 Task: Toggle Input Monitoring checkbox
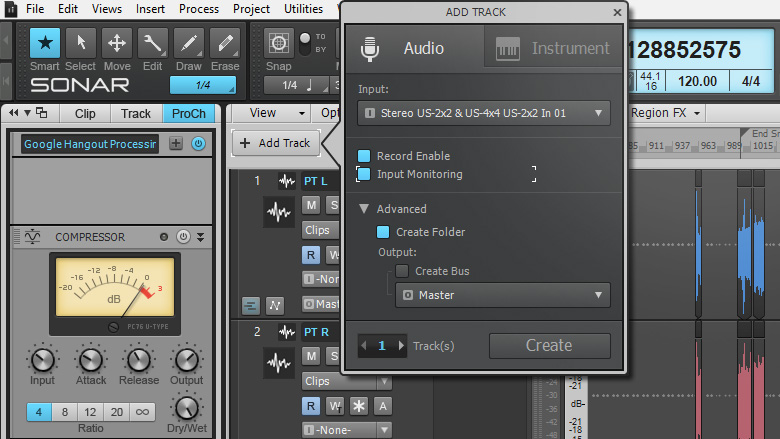pos(364,174)
